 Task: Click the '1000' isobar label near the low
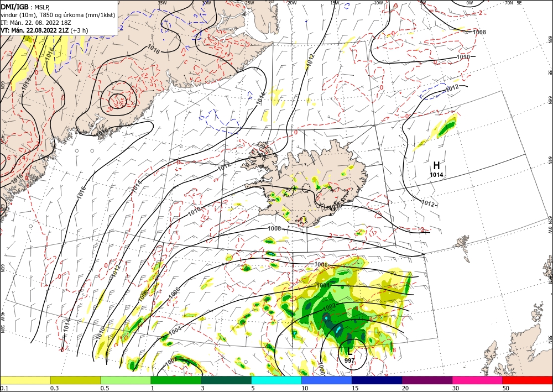(321, 367)
